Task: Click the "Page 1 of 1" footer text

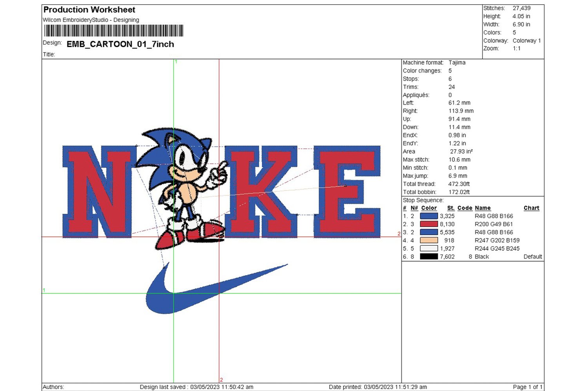Action: [528, 387]
